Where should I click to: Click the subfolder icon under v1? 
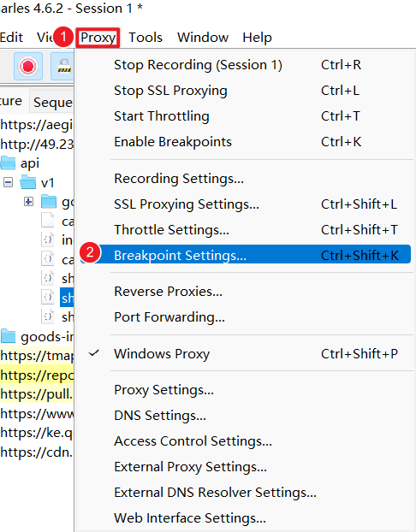(49, 202)
